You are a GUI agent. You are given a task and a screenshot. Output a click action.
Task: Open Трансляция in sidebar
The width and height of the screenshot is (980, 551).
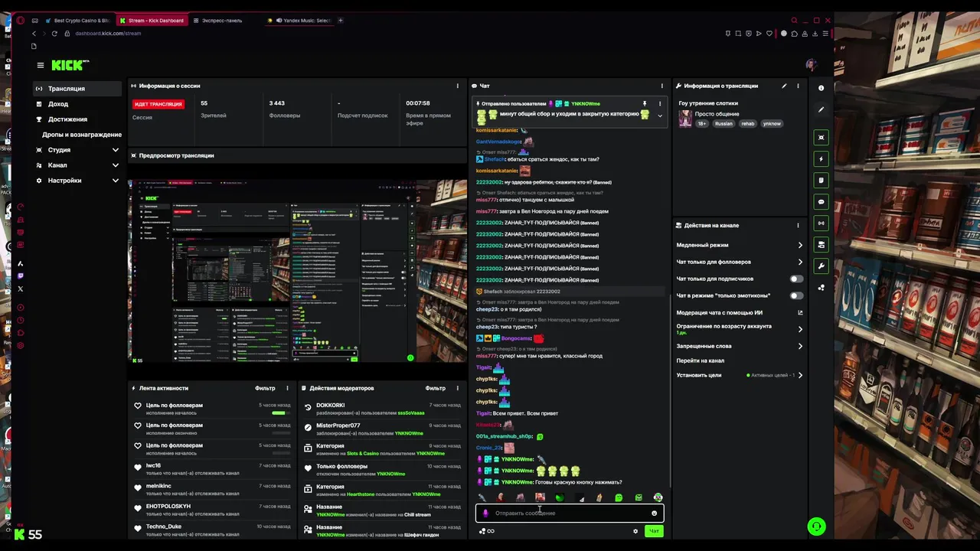77,89
